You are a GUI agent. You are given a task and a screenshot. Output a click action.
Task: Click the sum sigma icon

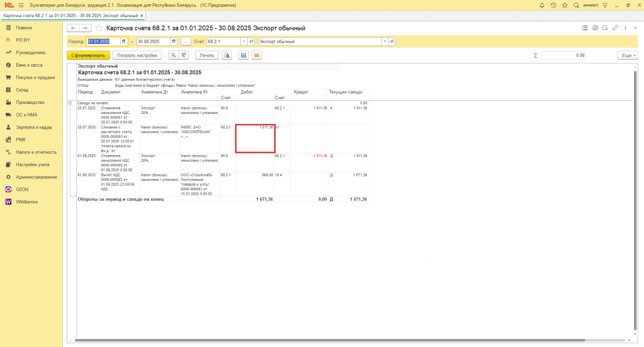pyautogui.click(x=536, y=55)
